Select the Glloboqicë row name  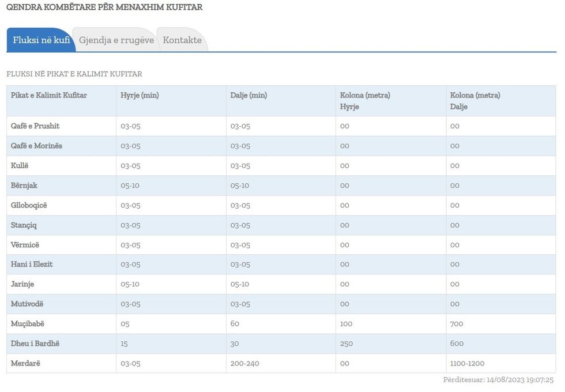[x=29, y=205]
